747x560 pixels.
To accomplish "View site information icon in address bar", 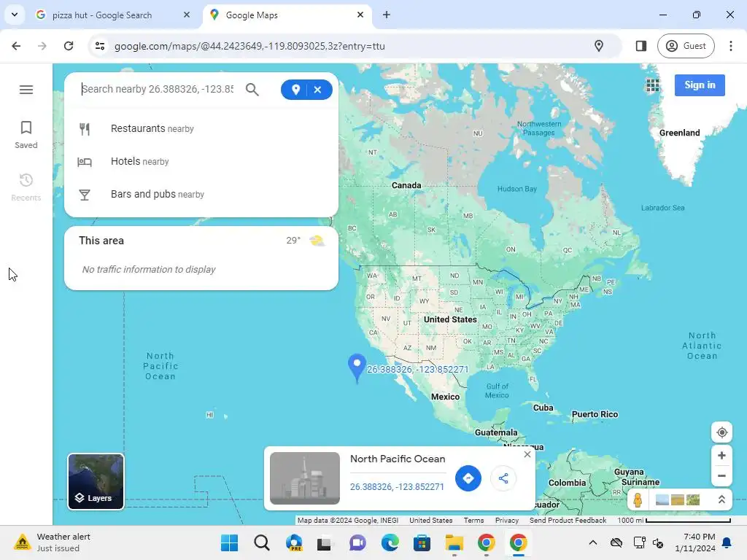I will 100,46.
